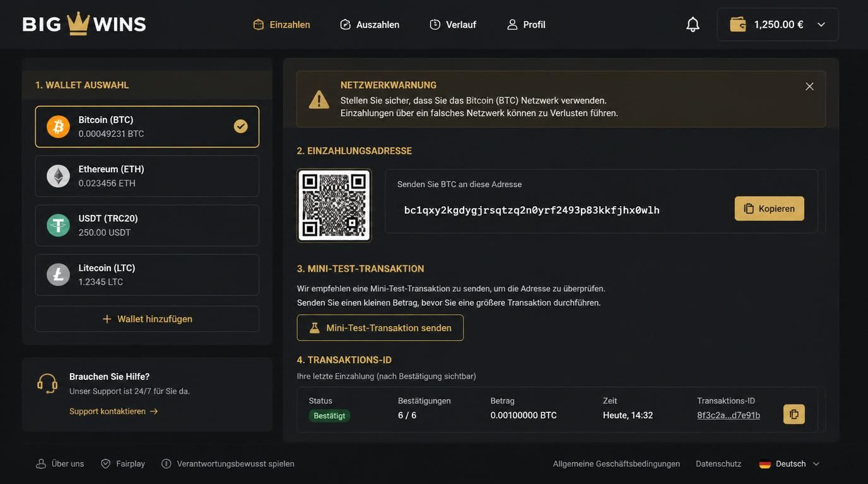This screenshot has height=484, width=868.
Task: Click the USDT Tether icon
Action: click(x=58, y=225)
